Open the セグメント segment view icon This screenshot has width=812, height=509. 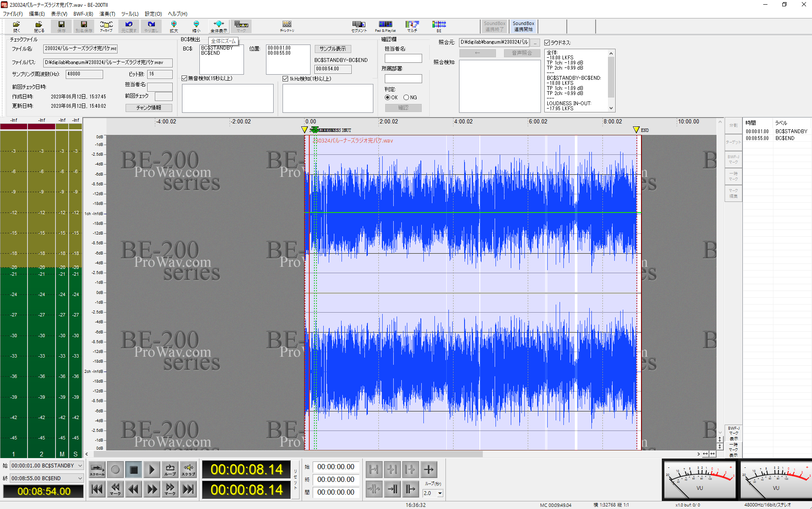coord(359,26)
